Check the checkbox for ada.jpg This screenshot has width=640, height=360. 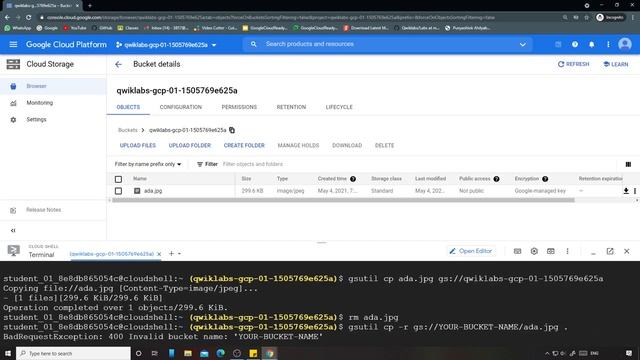pos(118,191)
